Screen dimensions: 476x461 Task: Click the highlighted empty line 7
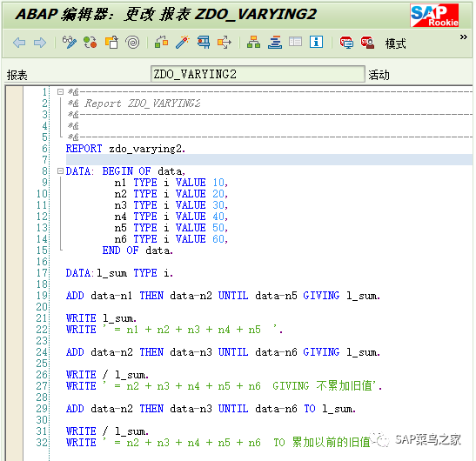tap(269, 160)
